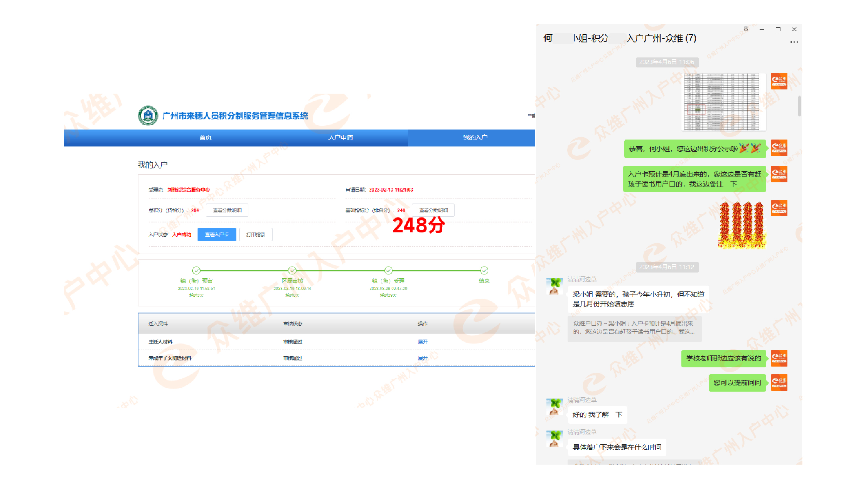Expand the 未成年子女随迁材料 row with 展开
This screenshot has height=488, width=868.
tap(423, 358)
